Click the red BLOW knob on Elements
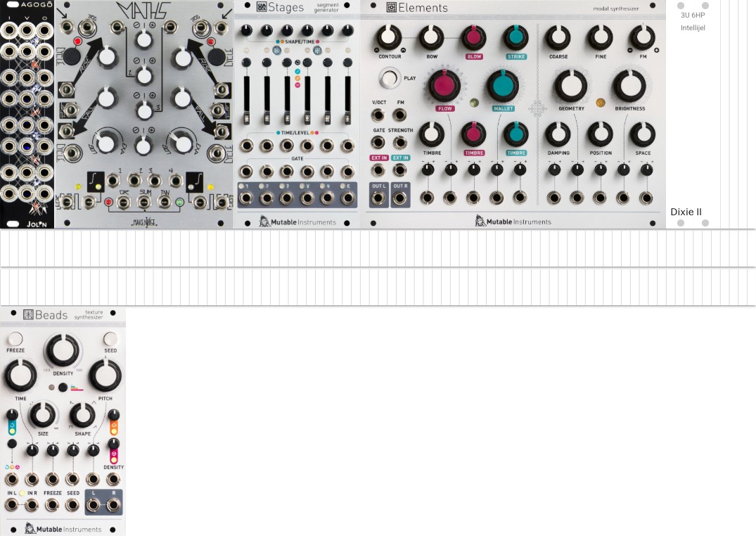The height and width of the screenshot is (536, 756). (473, 38)
